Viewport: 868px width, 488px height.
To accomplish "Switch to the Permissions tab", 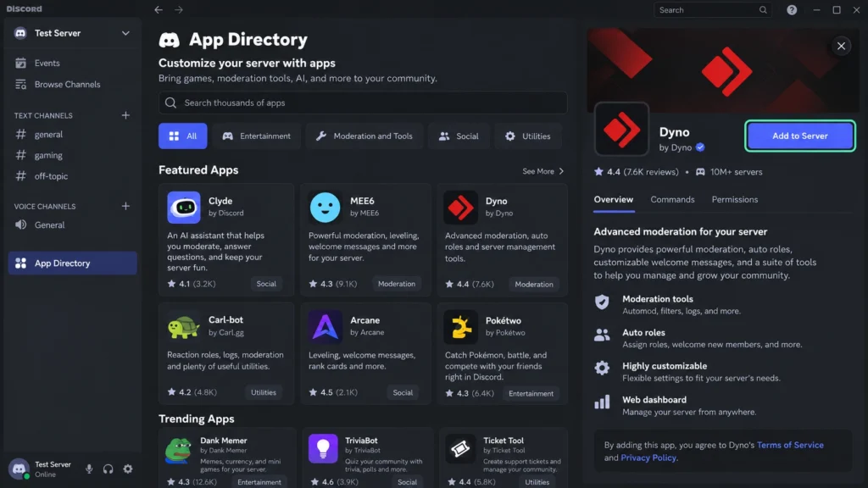I will pos(735,200).
